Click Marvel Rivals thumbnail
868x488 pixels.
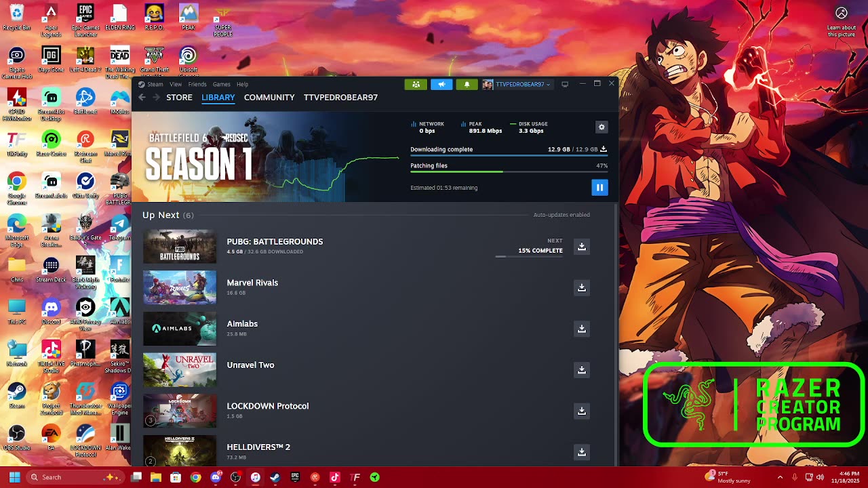180,287
